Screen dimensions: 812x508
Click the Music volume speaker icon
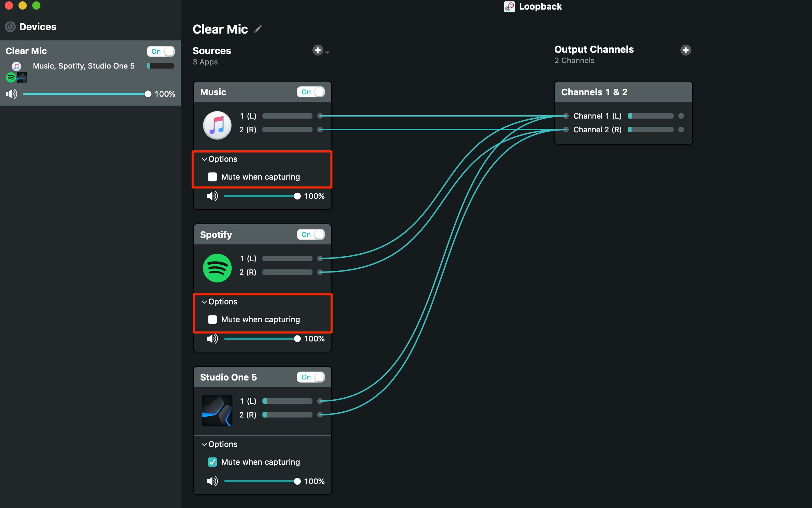pyautogui.click(x=212, y=196)
